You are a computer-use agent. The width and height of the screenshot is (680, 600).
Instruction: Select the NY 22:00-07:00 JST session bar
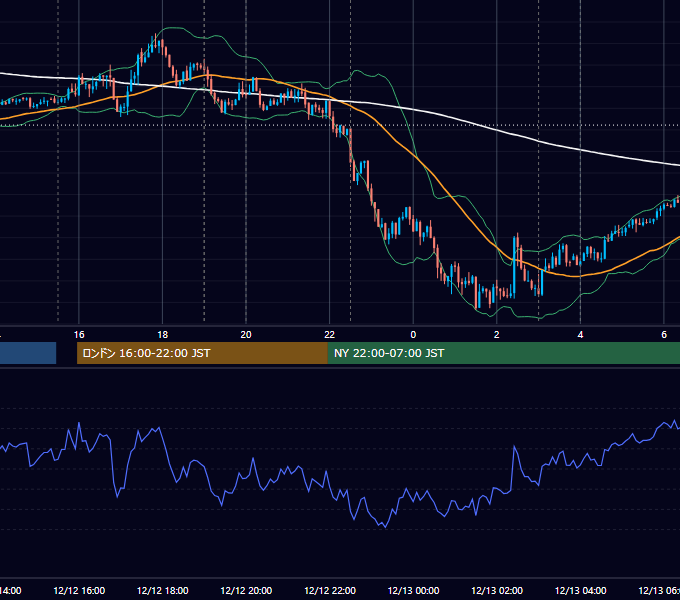tap(503, 353)
